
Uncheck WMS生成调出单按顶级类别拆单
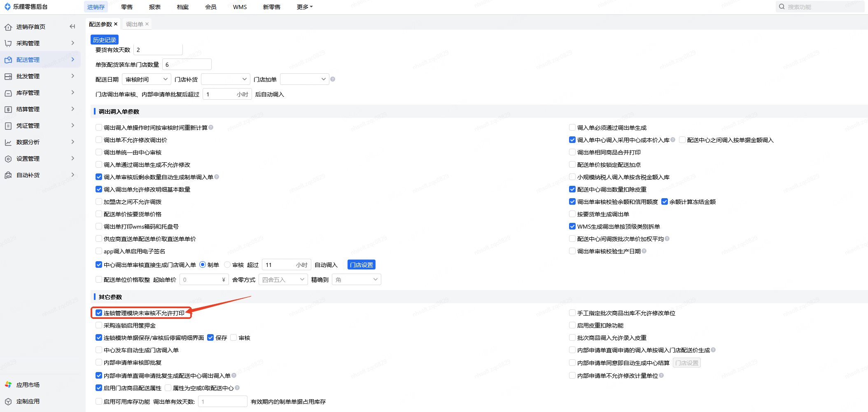click(572, 227)
